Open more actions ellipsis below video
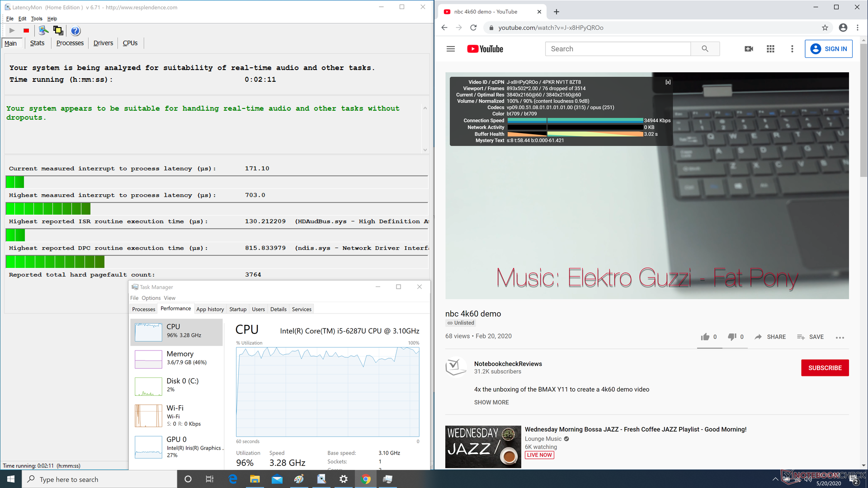 click(840, 337)
